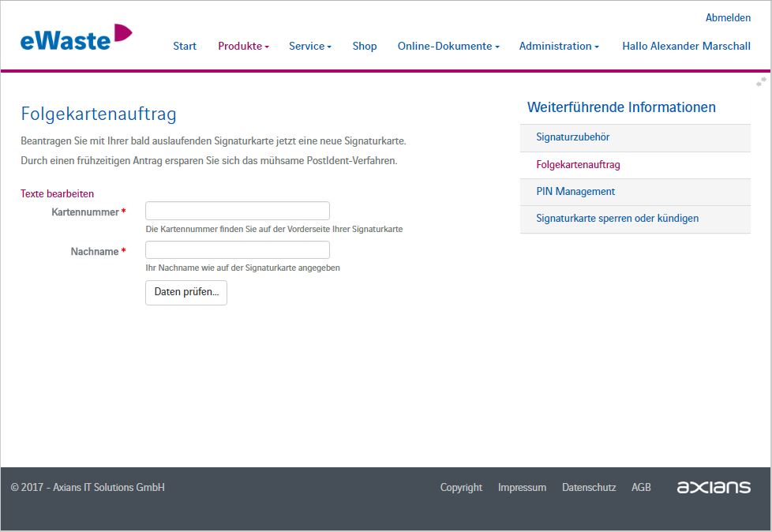Click the © 2017 Axians IT Solutions text

coord(88,487)
